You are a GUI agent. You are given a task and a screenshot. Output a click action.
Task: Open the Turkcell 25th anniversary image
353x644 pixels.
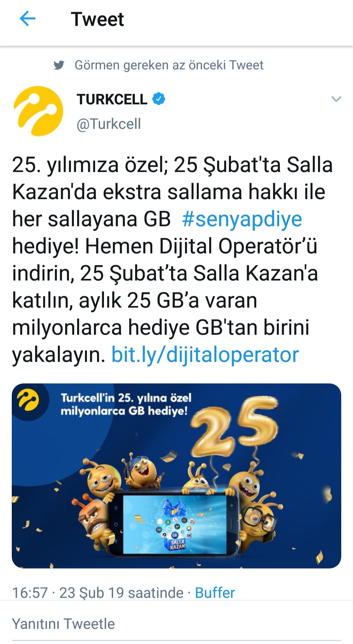(x=176, y=476)
